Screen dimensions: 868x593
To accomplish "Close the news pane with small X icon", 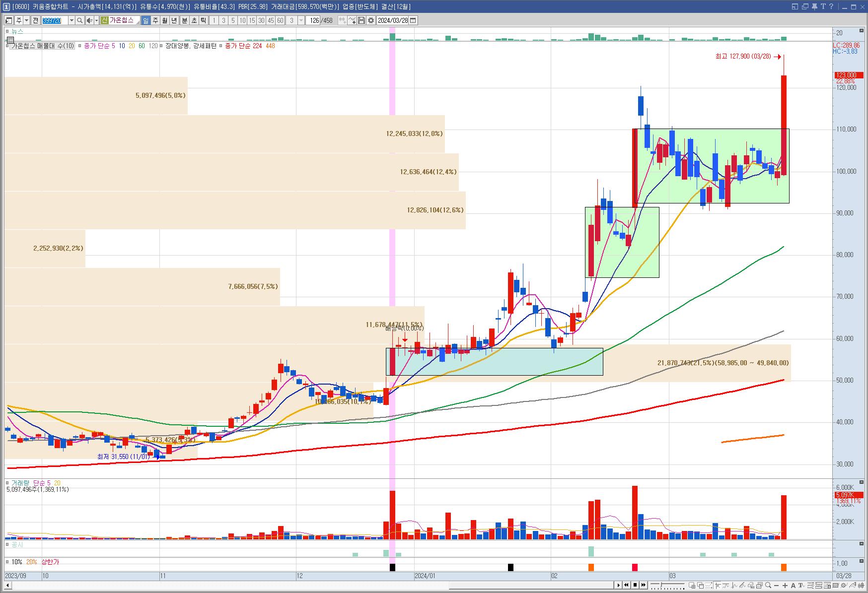I will (862, 30).
